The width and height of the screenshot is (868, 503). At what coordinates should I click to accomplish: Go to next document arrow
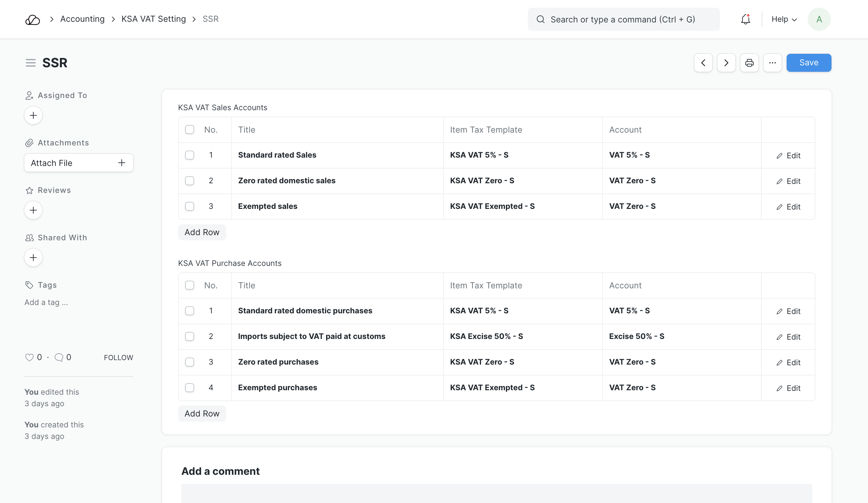point(726,63)
